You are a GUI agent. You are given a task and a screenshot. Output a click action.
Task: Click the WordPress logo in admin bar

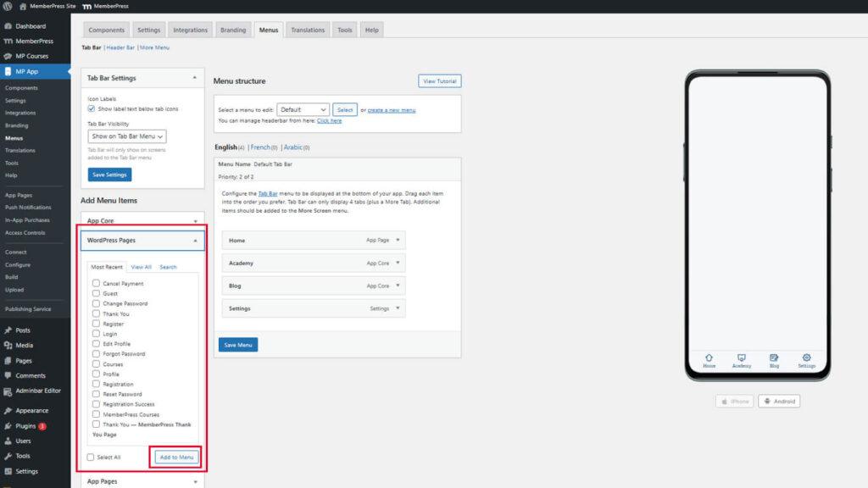(x=8, y=6)
